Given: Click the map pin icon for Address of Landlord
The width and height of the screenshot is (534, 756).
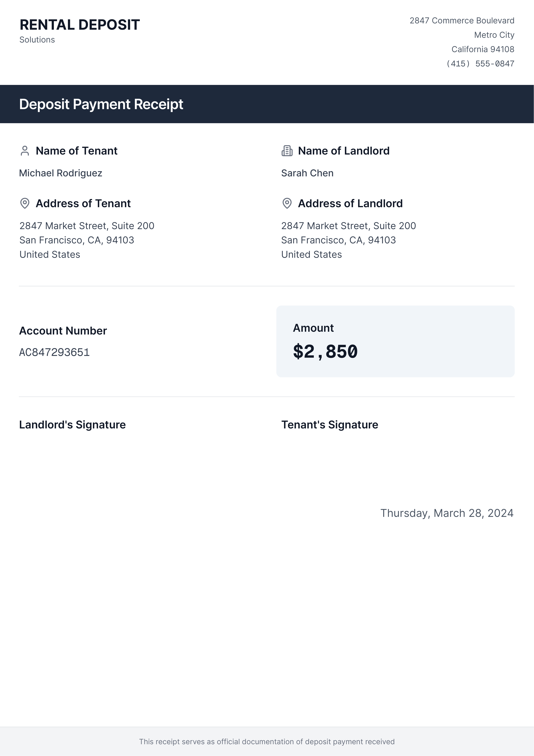Looking at the screenshot, I should [x=287, y=203].
